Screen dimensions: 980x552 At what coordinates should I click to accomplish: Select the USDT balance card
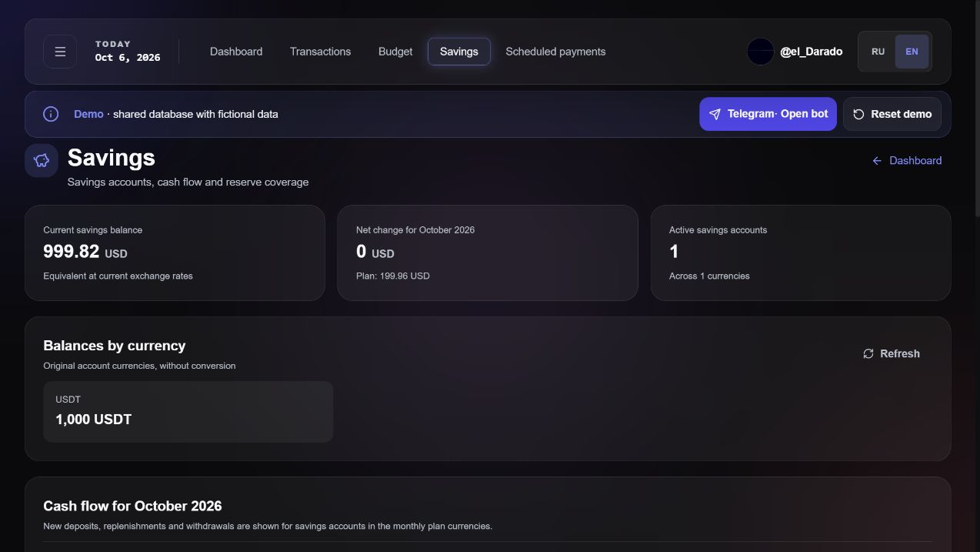pos(188,412)
